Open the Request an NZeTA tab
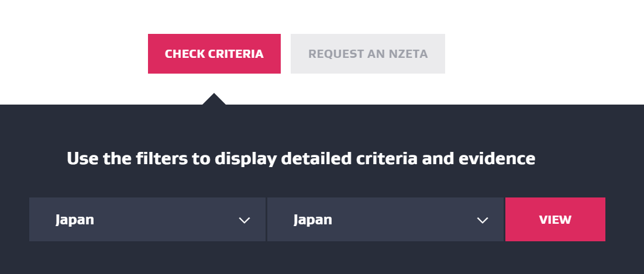The height and width of the screenshot is (274, 644). click(368, 54)
